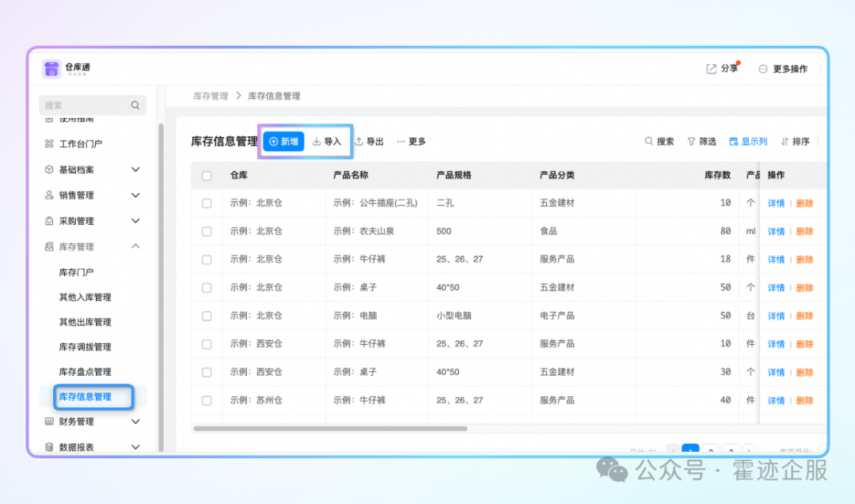This screenshot has width=855, height=504.
Task: Expand the 销售管理 sidebar section
Action: pos(135,195)
